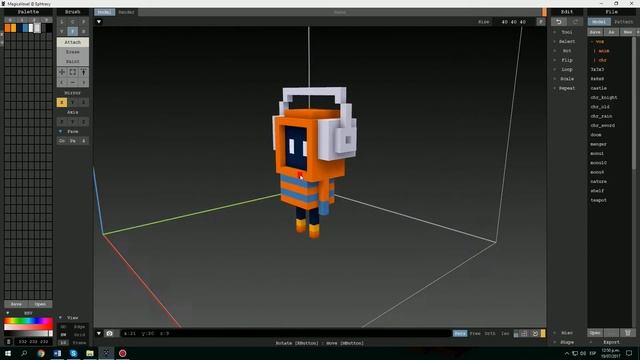The width and height of the screenshot is (640, 360).
Task: Toggle Axis X lock under Axis
Action: pyautogui.click(x=62, y=122)
